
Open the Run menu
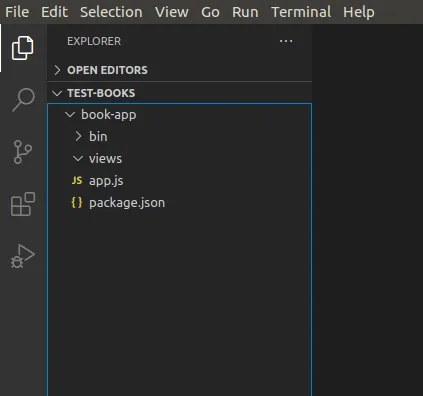(x=245, y=12)
